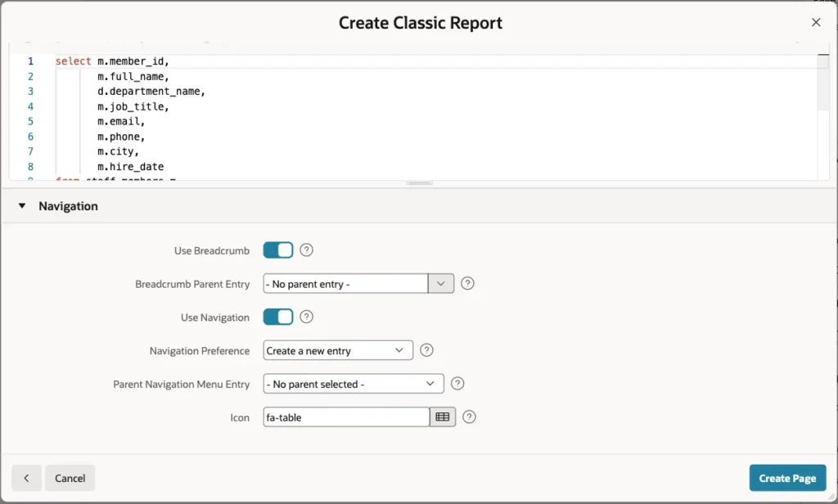Toggle the Use Breadcrumb switch
Screen dimensions: 838x504
(278, 250)
